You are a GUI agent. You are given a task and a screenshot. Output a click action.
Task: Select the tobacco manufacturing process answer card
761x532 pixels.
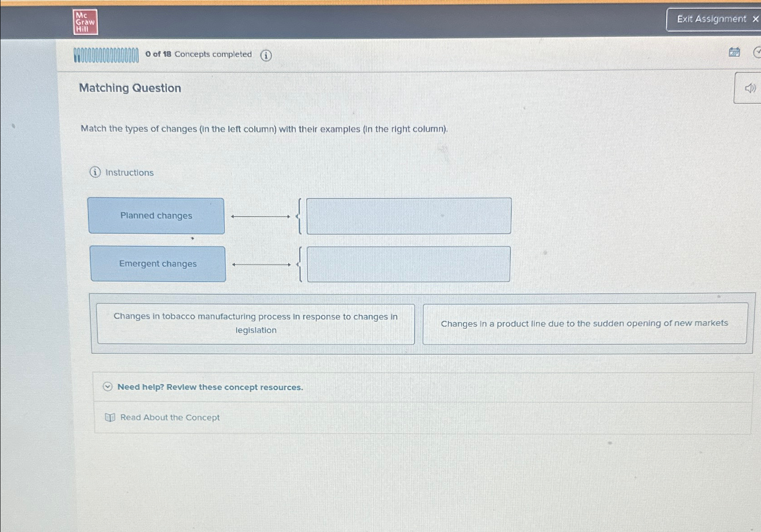[x=256, y=323]
